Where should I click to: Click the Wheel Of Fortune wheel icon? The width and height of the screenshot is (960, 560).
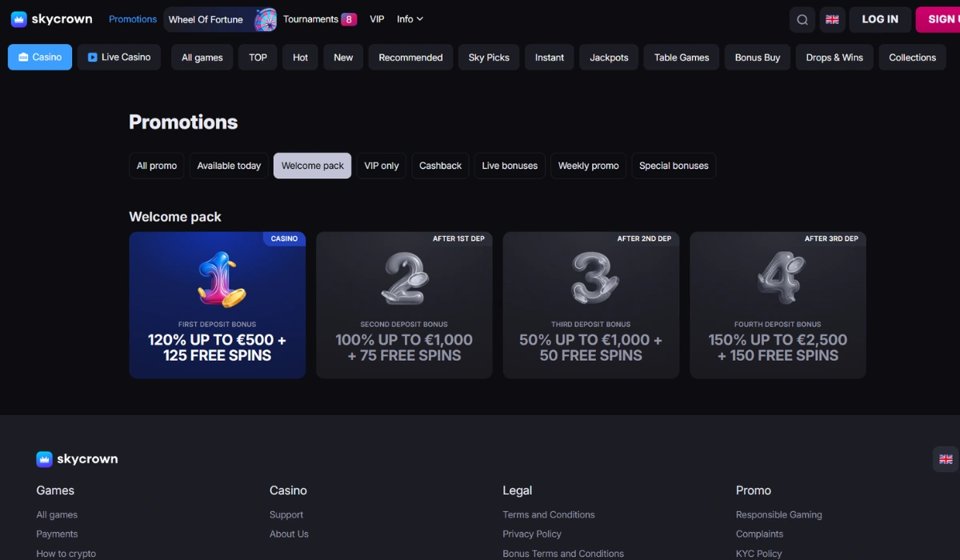point(265,20)
